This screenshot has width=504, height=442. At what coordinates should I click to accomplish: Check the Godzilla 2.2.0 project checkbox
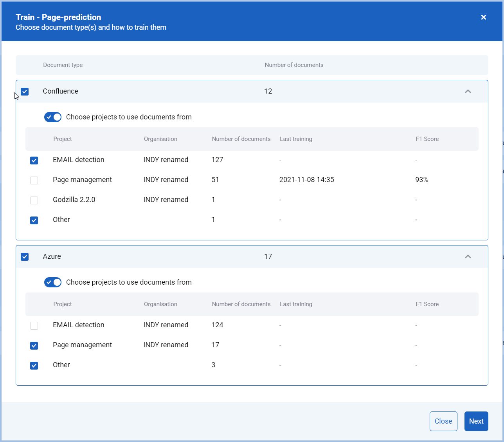(x=34, y=200)
